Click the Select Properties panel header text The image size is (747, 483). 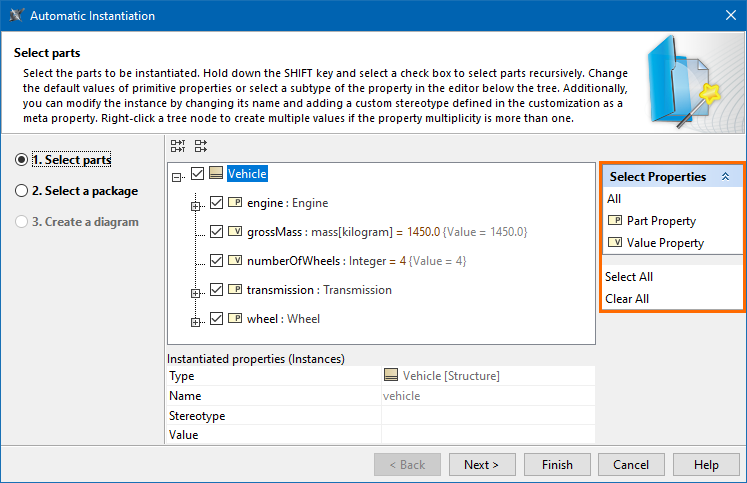(658, 177)
